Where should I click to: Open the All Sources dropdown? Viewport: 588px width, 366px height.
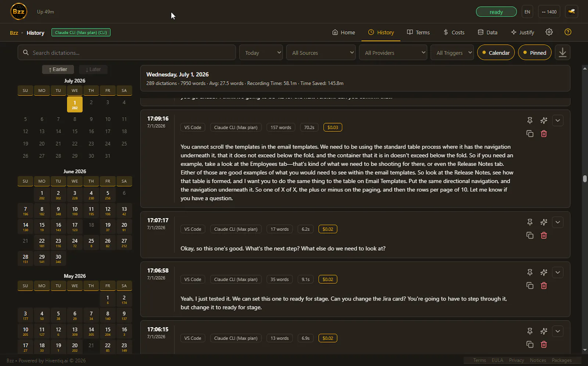click(321, 52)
